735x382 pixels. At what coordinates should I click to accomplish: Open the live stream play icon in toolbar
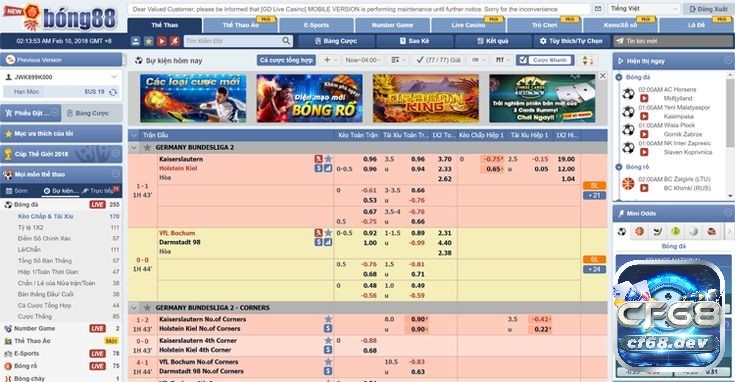[x=162, y=41]
